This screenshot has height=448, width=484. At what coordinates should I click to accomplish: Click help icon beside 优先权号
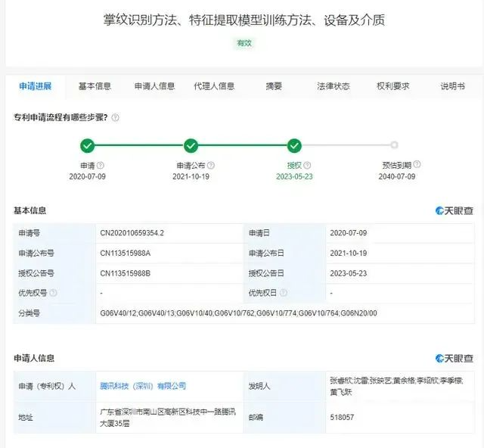53,293
